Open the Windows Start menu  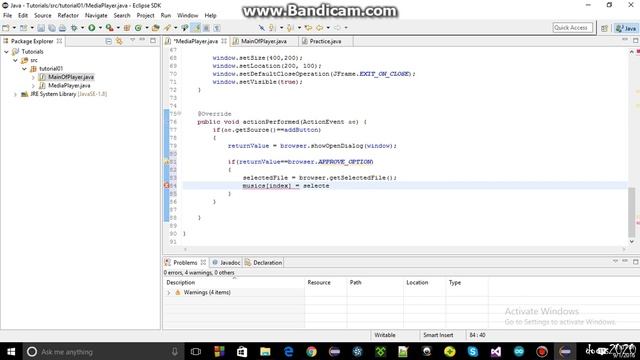11,351
